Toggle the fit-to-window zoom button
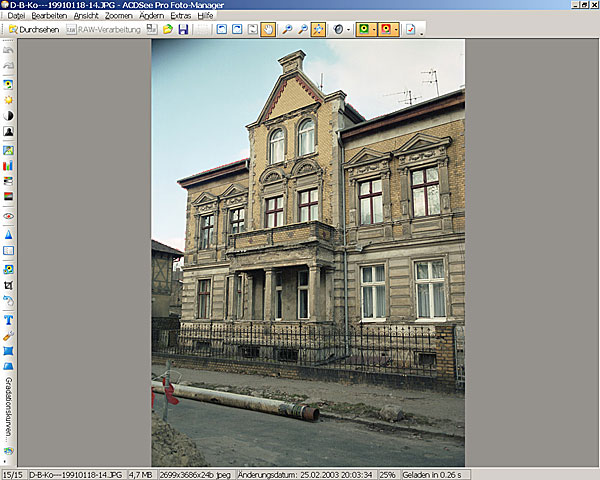 click(318, 30)
